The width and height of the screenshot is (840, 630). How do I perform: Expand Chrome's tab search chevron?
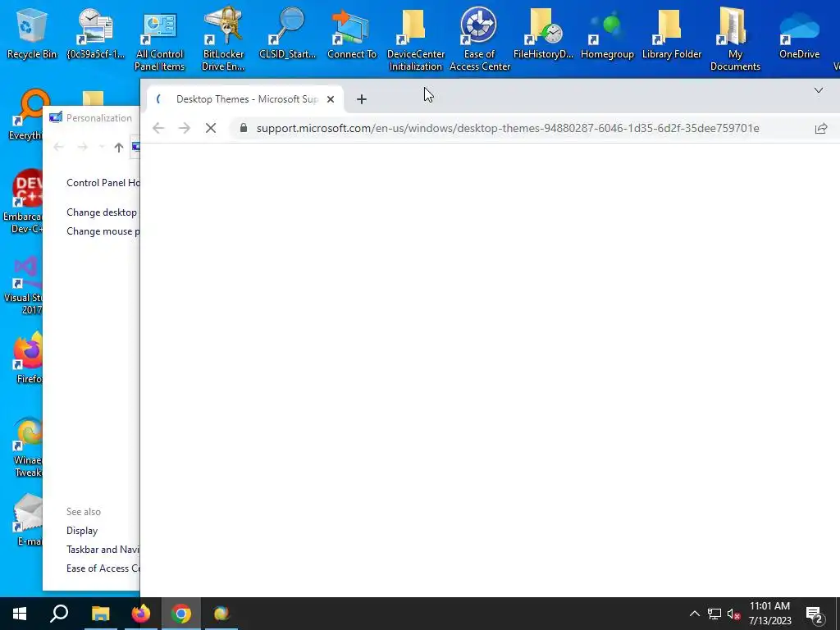tap(819, 90)
